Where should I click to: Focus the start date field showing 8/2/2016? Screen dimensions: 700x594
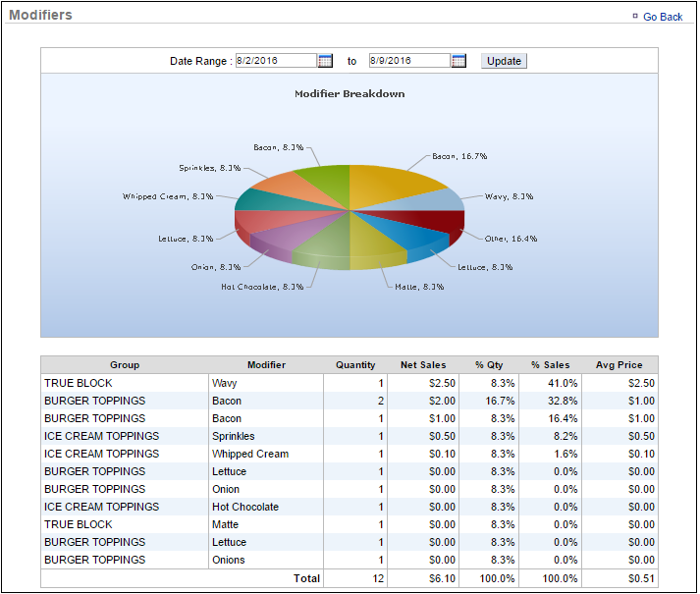pyautogui.click(x=276, y=60)
